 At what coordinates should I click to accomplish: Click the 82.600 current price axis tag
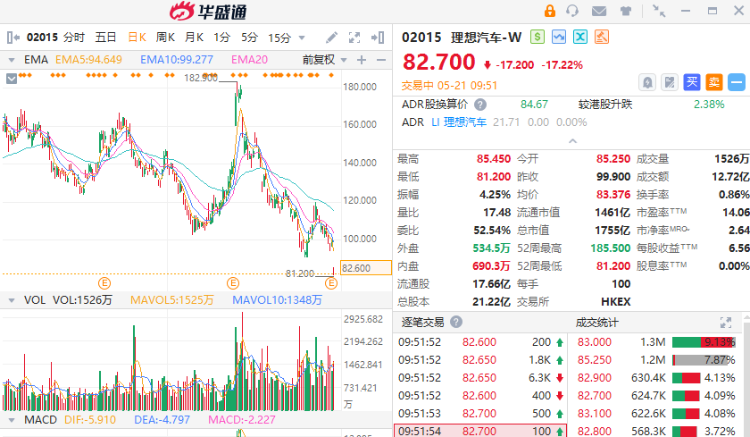365,268
